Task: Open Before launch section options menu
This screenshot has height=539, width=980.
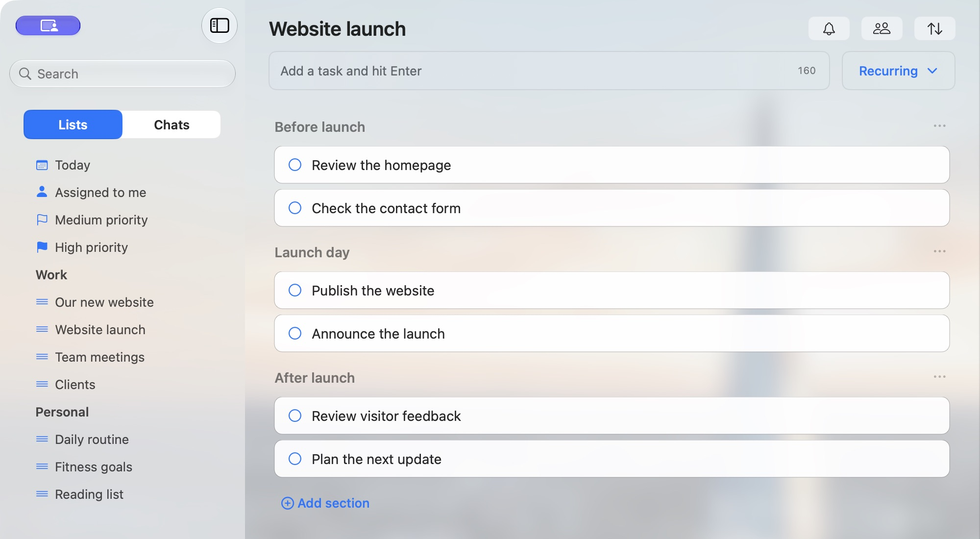Action: [939, 126]
